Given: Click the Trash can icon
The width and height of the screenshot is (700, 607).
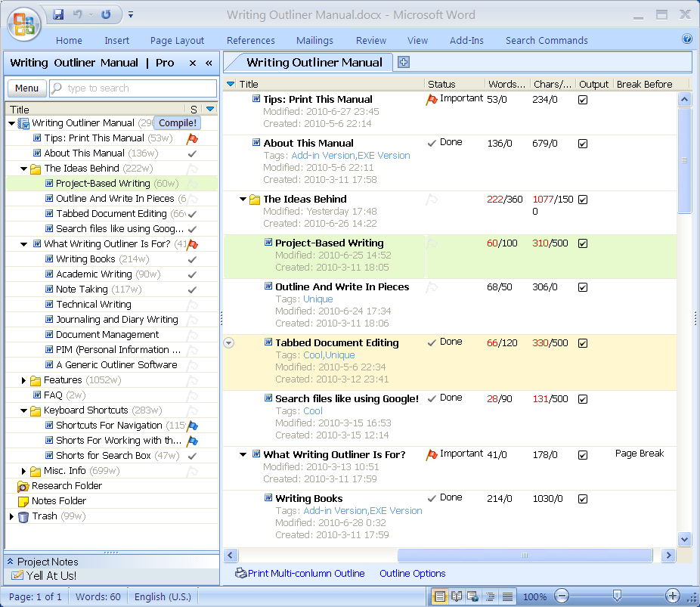Looking at the screenshot, I should pyautogui.click(x=23, y=516).
